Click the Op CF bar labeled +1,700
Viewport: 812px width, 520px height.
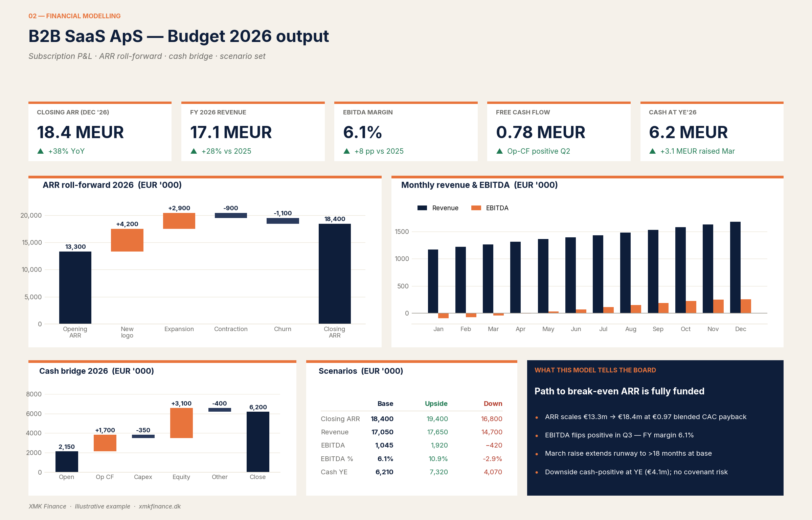105,443
